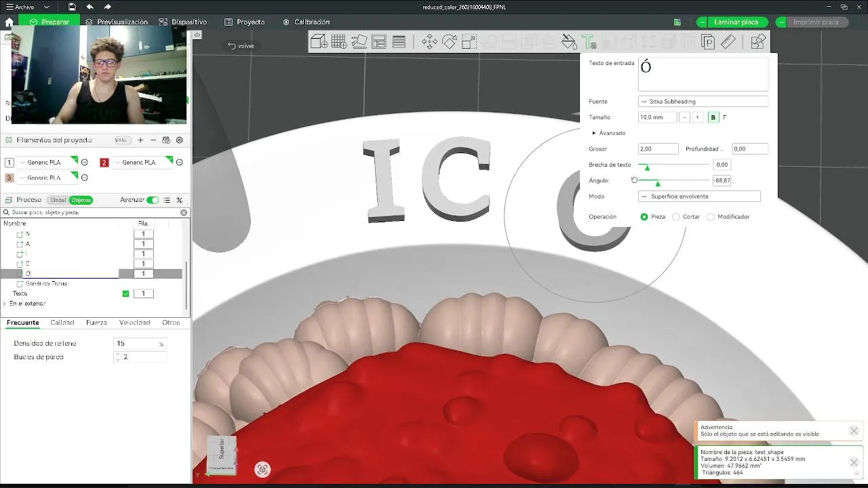868x488 pixels.
Task: Open filament 2 Generic PLA dropdown
Action: tap(142, 162)
